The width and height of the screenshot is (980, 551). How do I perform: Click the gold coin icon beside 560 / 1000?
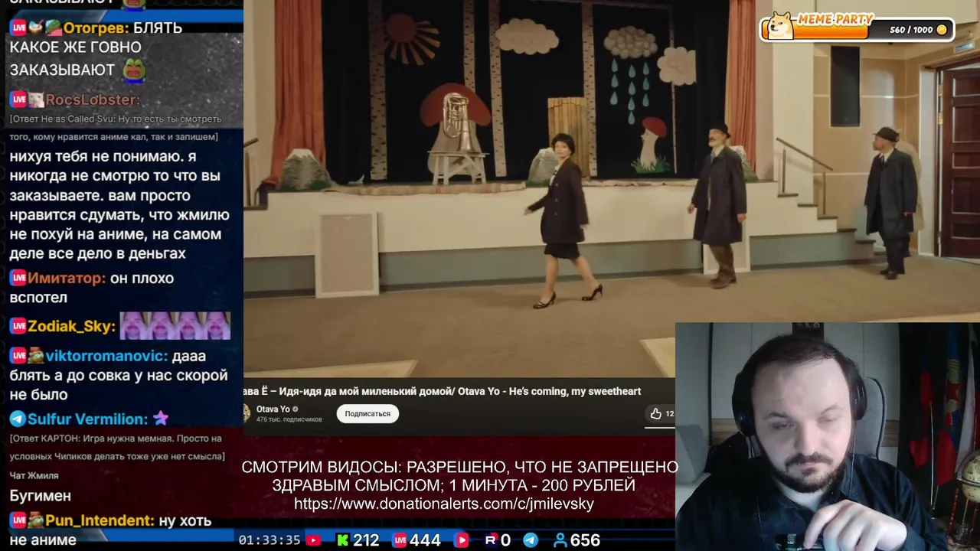click(x=942, y=30)
